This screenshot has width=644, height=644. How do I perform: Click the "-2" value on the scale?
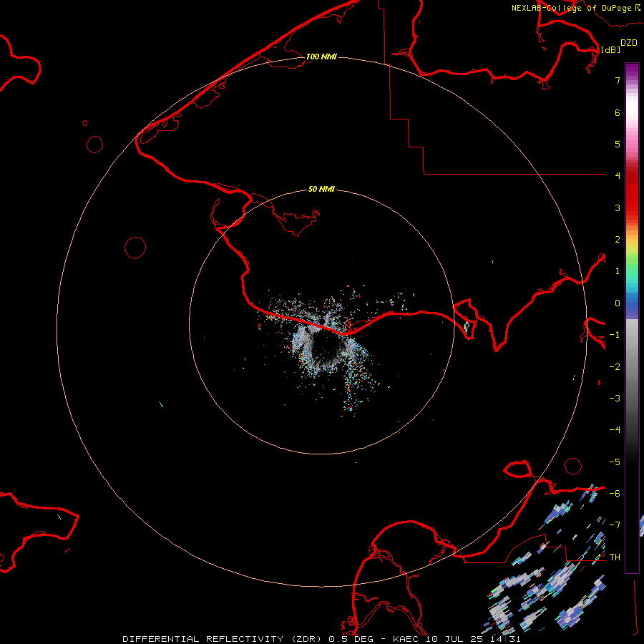click(615, 367)
